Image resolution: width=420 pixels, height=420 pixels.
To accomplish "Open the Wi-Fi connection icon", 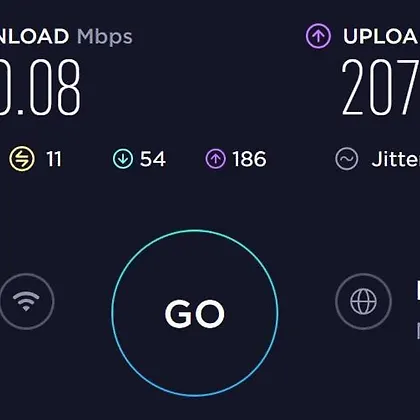I will pos(26,301).
